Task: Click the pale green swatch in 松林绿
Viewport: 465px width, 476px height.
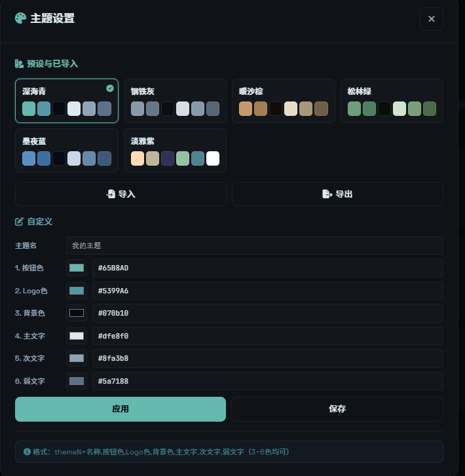Action: coord(400,109)
